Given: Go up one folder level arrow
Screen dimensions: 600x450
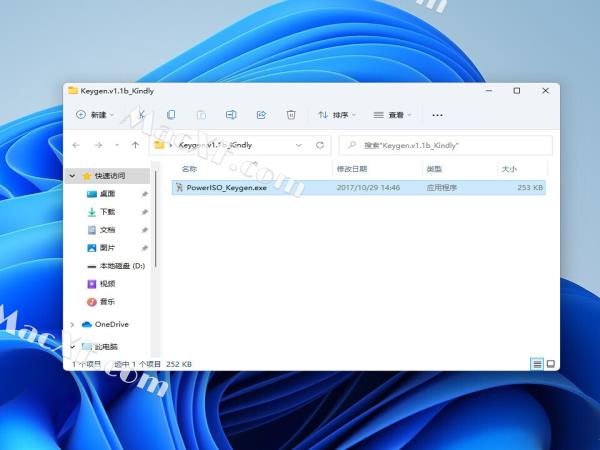Looking at the screenshot, I should [135, 145].
